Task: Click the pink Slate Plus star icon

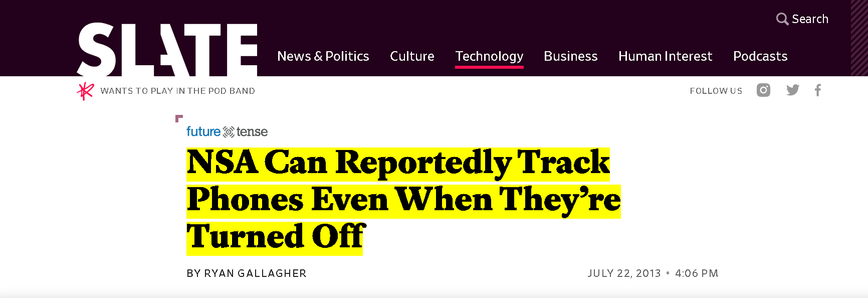Action: click(85, 91)
